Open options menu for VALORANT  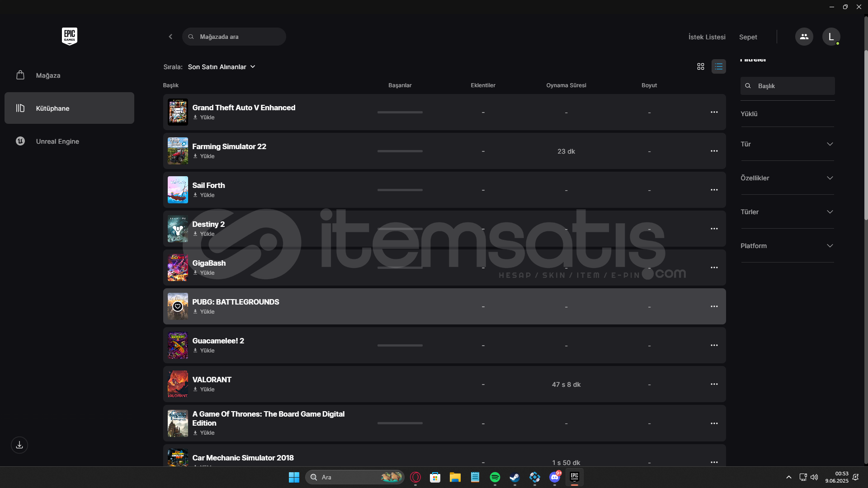(714, 384)
